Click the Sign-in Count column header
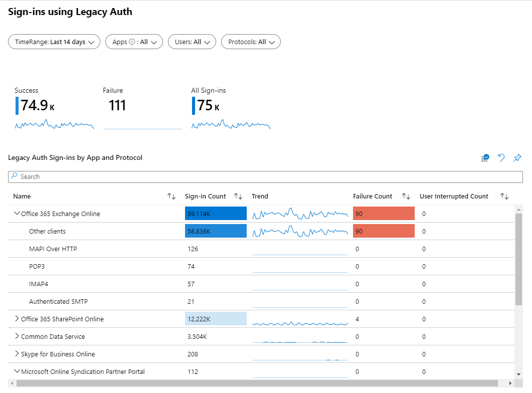The image size is (532, 393). tap(205, 197)
